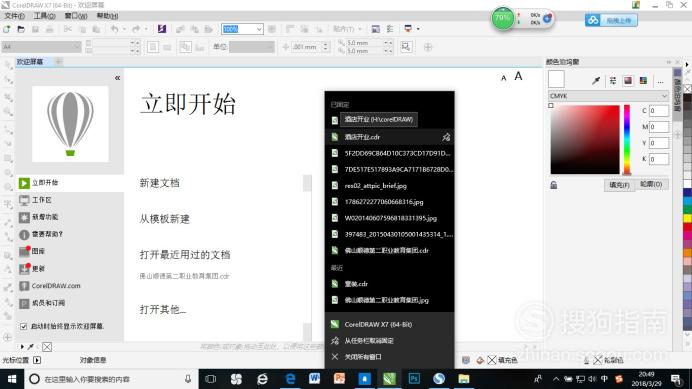This screenshot has height=389, width=692.
Task: Click the 轮廓(O) button
Action: (x=651, y=184)
